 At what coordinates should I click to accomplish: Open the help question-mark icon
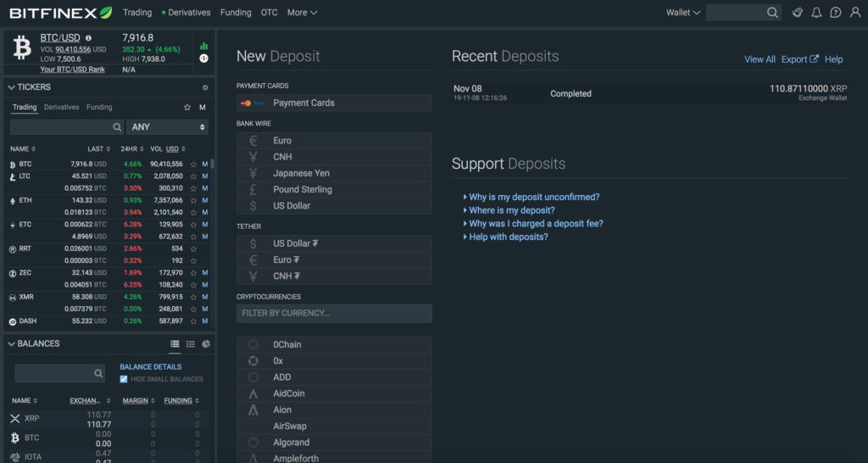coord(836,13)
